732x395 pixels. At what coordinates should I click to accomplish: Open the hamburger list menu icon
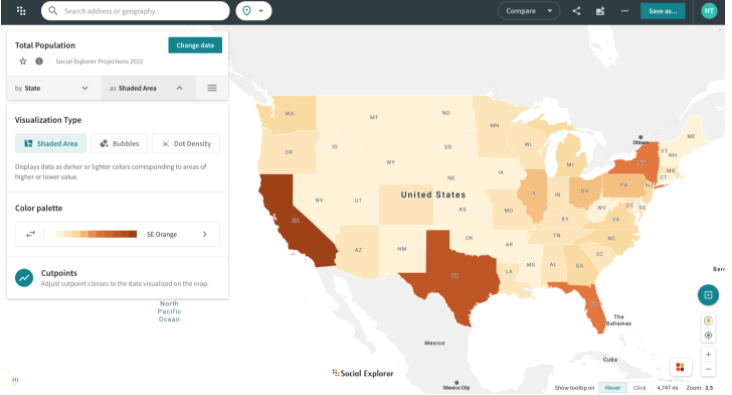212,88
